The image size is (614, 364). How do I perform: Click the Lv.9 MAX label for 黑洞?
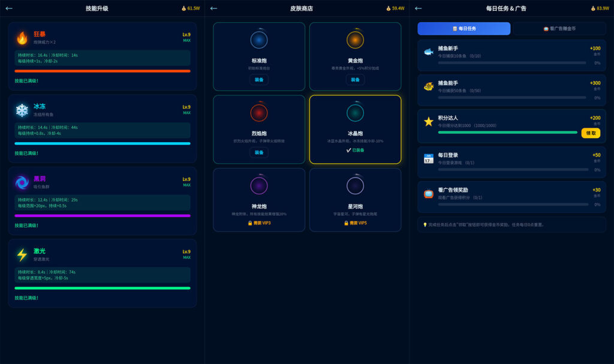coord(186,182)
